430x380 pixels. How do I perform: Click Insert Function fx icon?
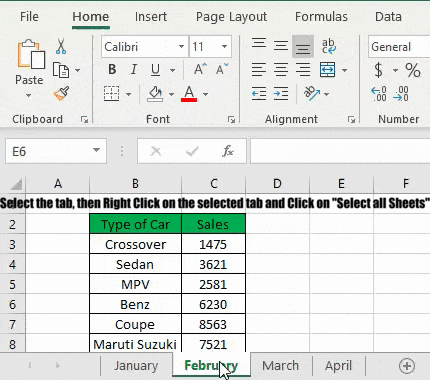click(228, 151)
